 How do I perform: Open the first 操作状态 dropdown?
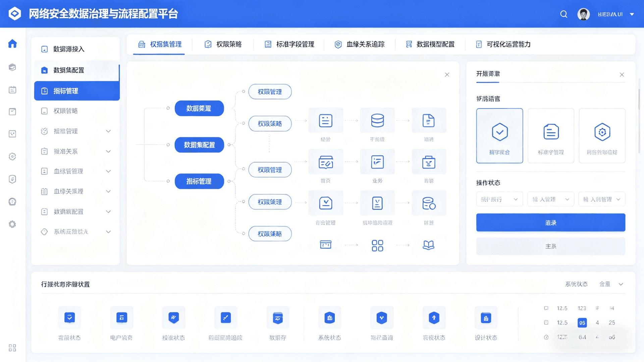click(x=499, y=199)
